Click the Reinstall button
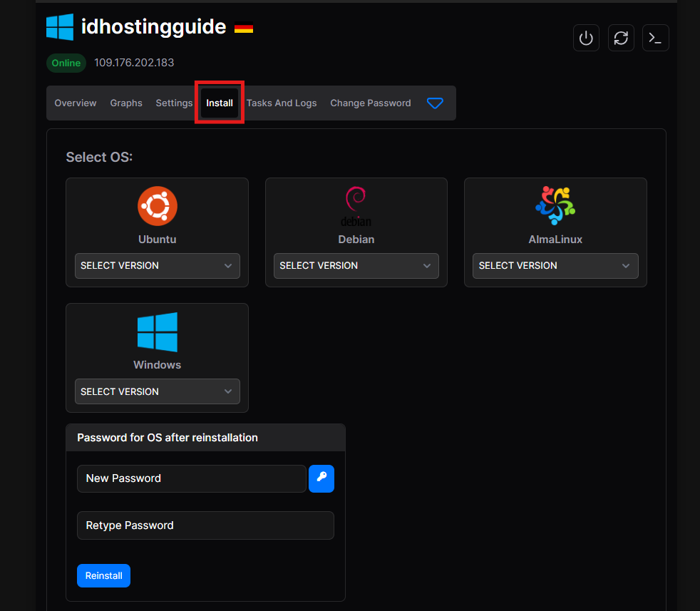Viewport: 700px width, 611px height. [103, 576]
